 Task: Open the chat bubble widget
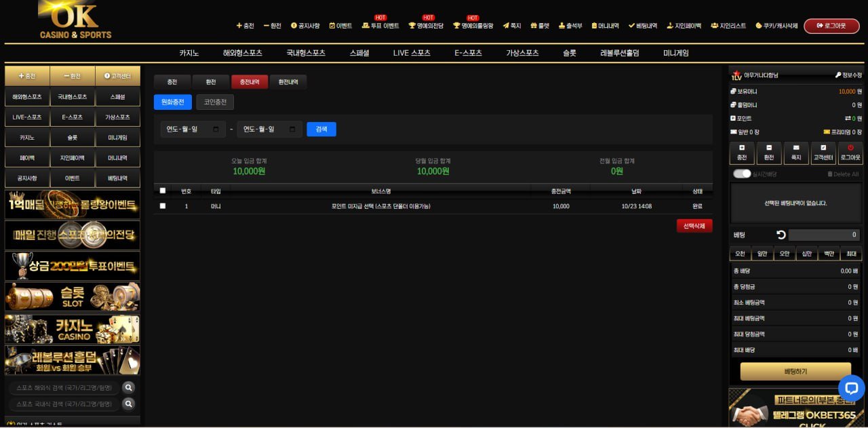pos(851,388)
